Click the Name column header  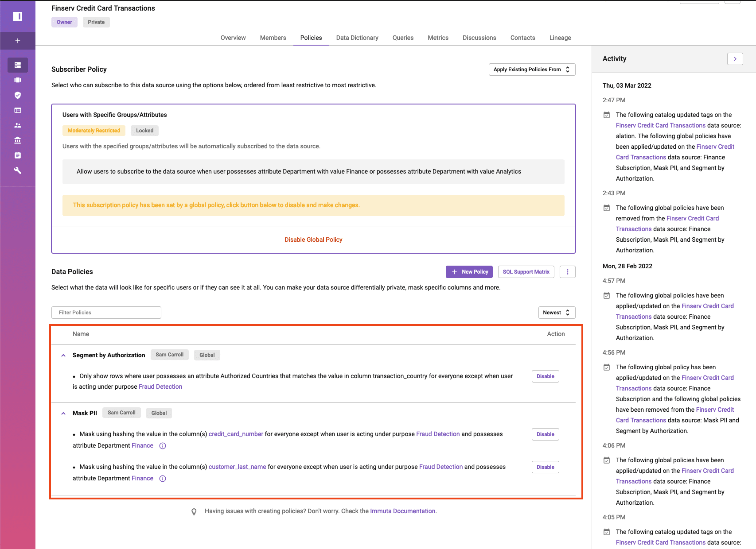(81, 334)
